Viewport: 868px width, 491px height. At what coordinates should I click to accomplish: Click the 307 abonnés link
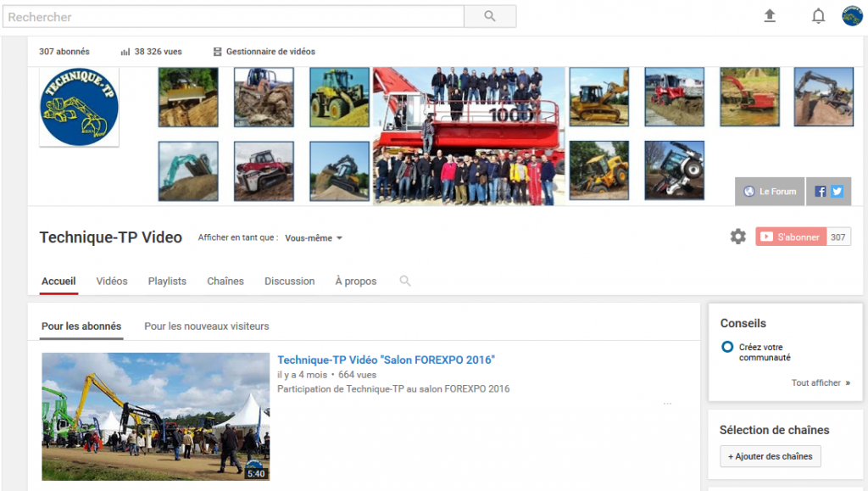point(64,52)
